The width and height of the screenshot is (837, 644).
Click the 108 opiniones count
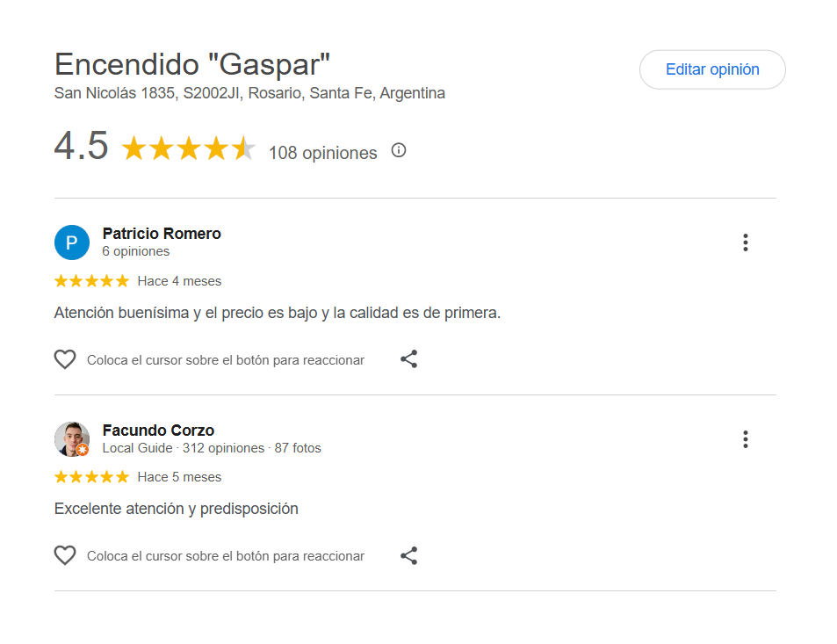click(x=322, y=153)
